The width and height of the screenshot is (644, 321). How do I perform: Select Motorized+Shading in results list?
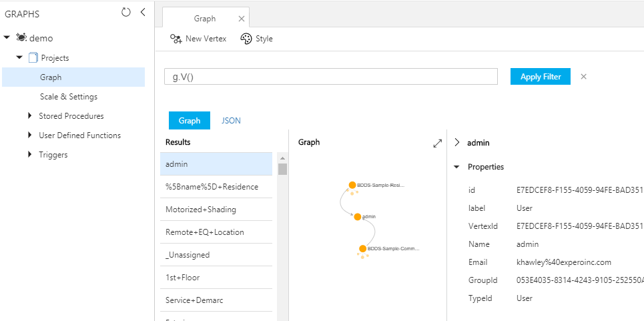point(201,210)
